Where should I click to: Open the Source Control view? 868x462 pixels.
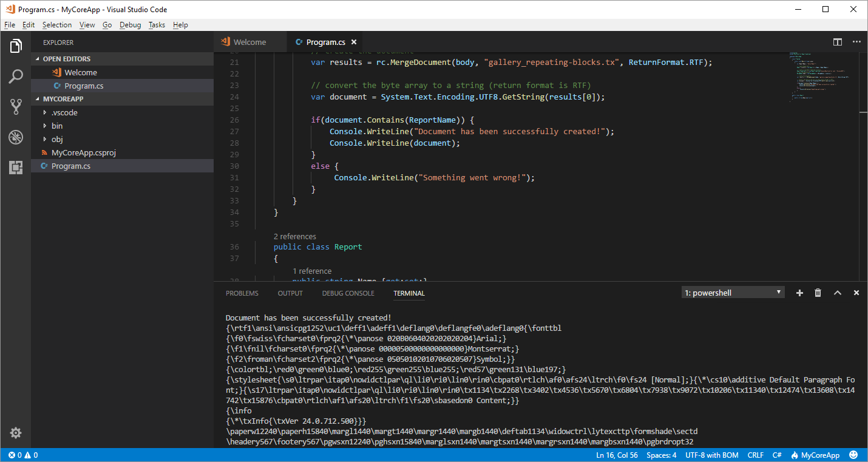coord(16,107)
